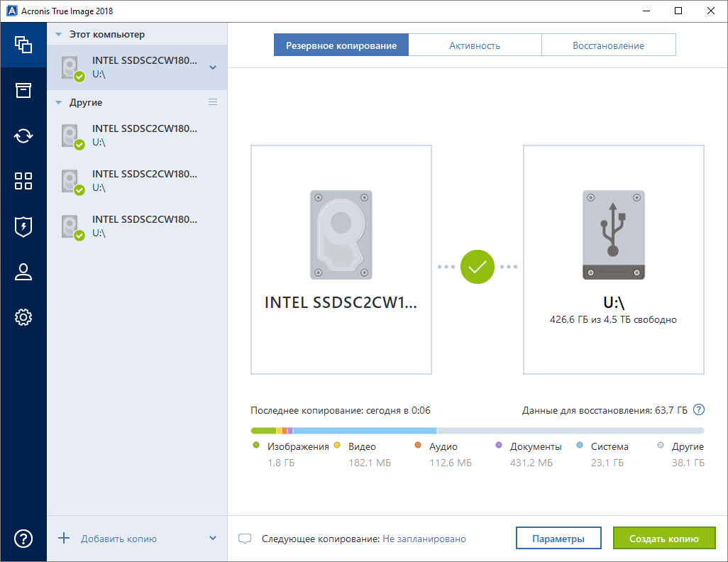This screenshot has width=728, height=562.
Task: Open the Account profile icon
Action: tap(23, 272)
